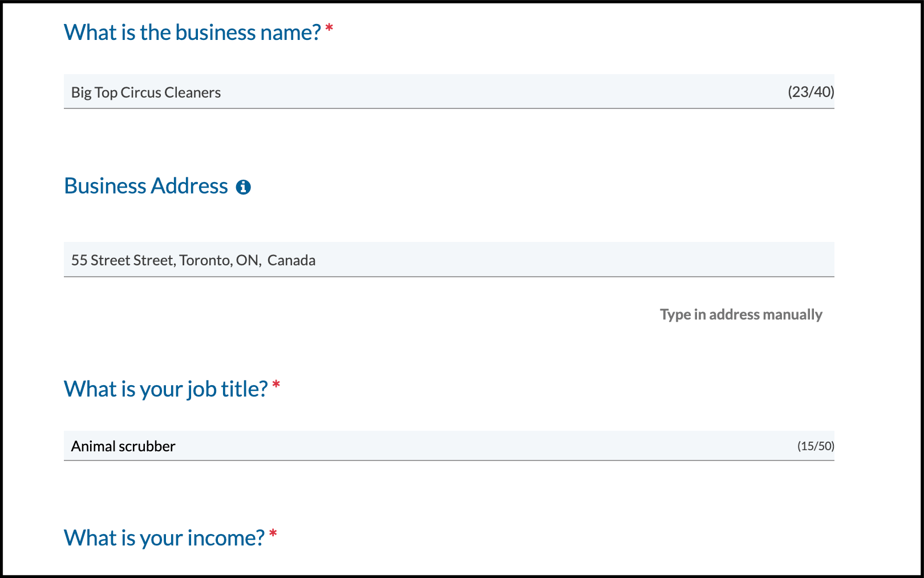Click the What is your income heading

164,537
